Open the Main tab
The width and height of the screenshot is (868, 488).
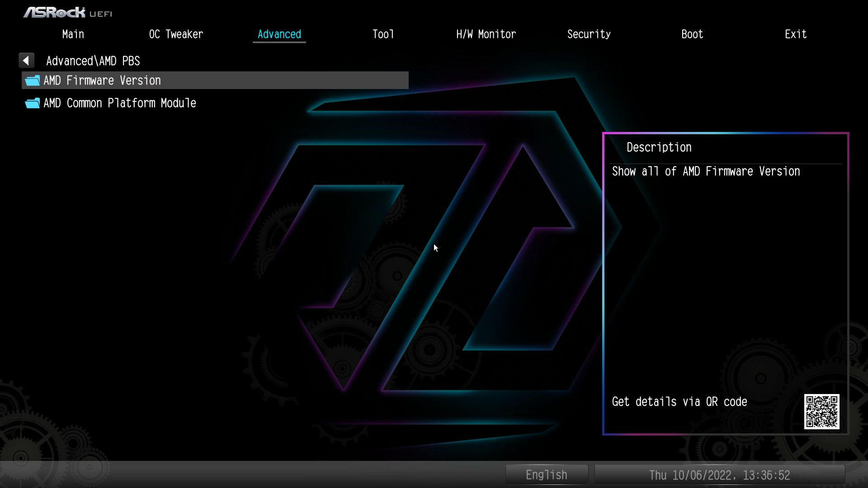coord(73,34)
